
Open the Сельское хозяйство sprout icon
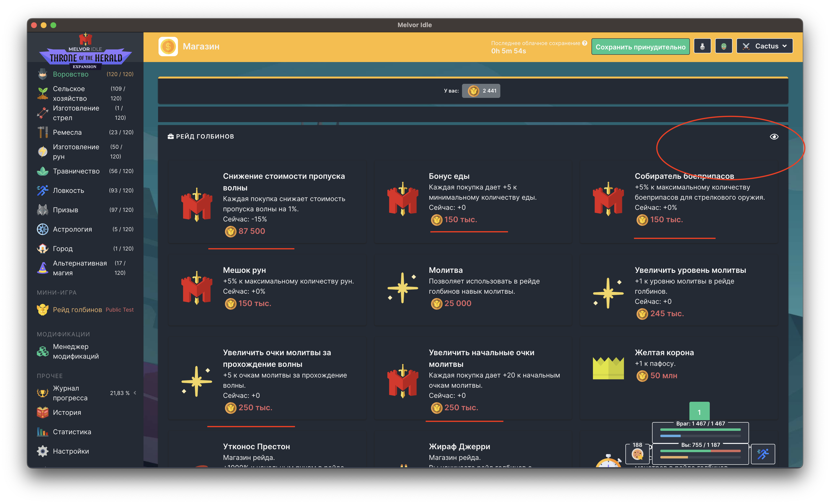42,93
